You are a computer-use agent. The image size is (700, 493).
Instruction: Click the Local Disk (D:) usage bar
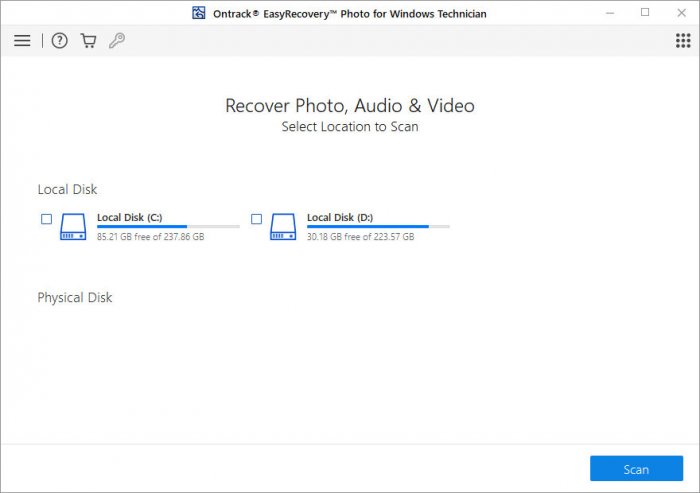378,227
